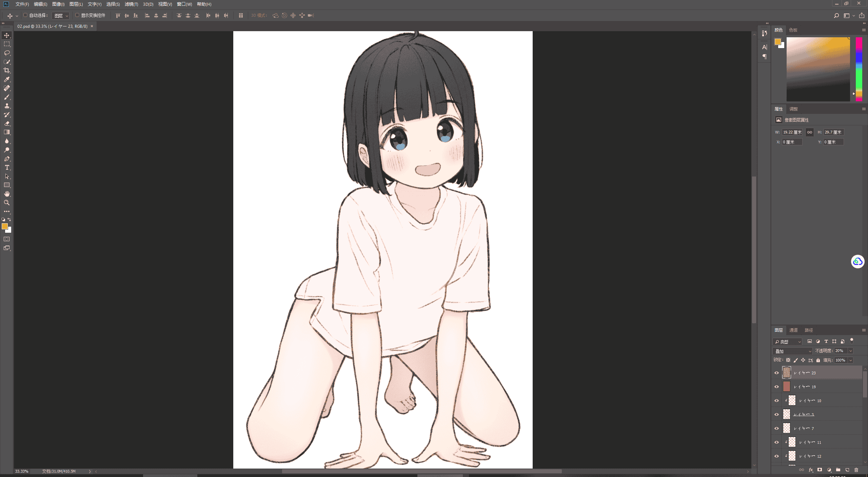Select the Gradient tool
This screenshot has width=868, height=477.
[7, 132]
